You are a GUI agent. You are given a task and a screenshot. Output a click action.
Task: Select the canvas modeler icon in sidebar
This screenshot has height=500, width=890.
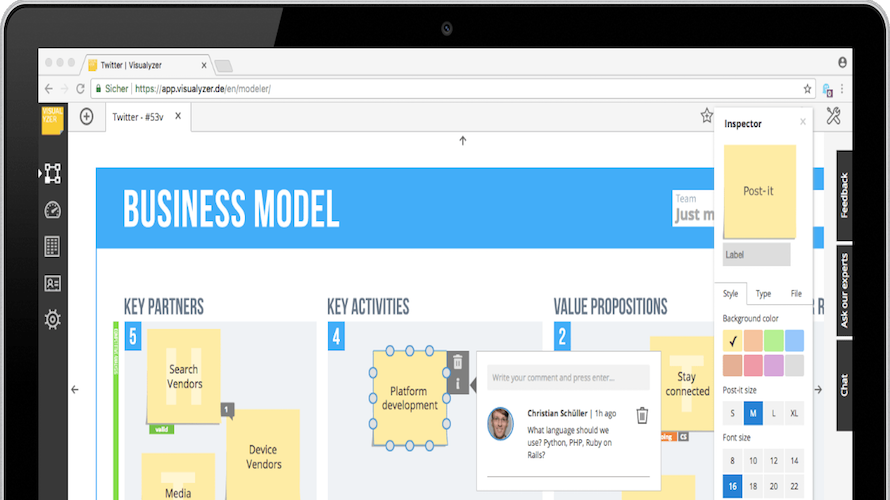click(52, 174)
